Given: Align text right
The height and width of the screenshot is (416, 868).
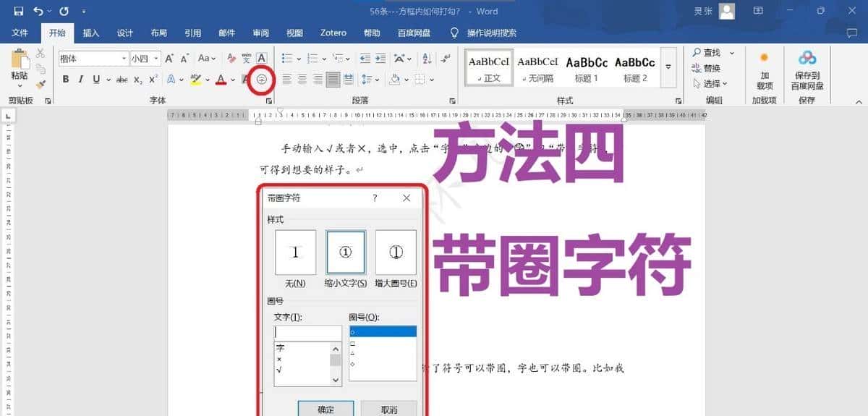Looking at the screenshot, I should [317, 80].
